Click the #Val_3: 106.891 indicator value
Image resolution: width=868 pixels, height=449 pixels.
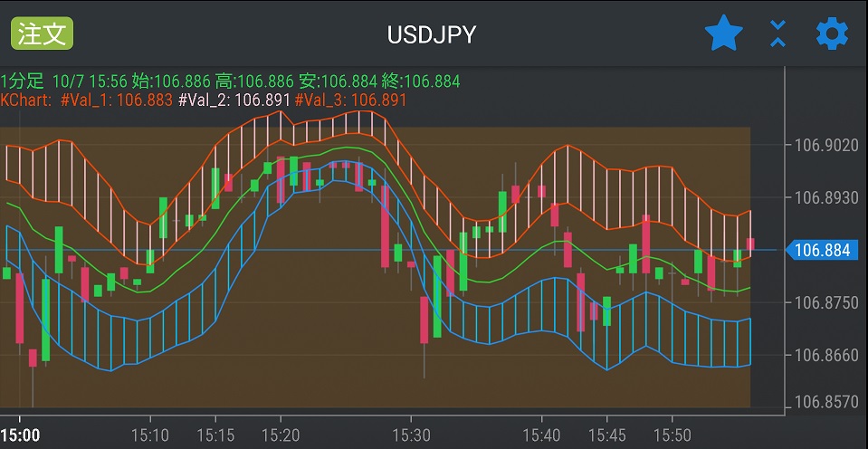[351, 100]
